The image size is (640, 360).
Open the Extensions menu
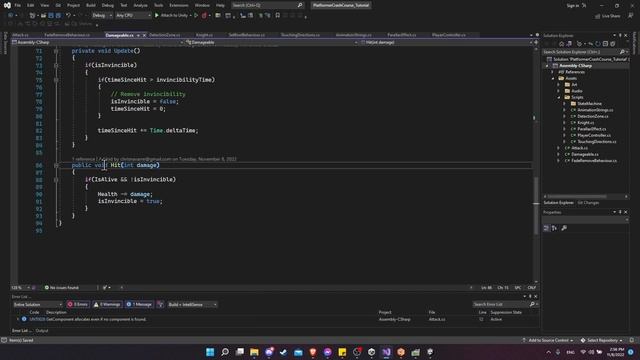pyautogui.click(x=179, y=5)
